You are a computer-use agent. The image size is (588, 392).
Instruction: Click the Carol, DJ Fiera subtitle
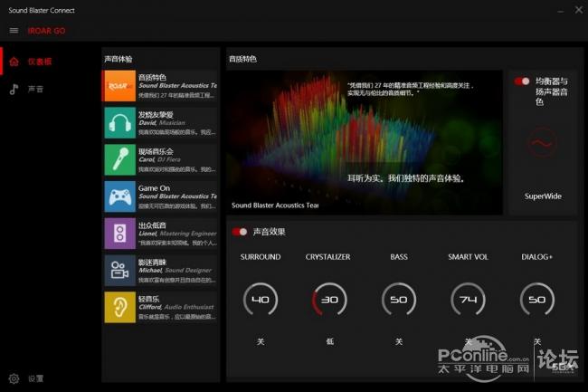(160, 159)
